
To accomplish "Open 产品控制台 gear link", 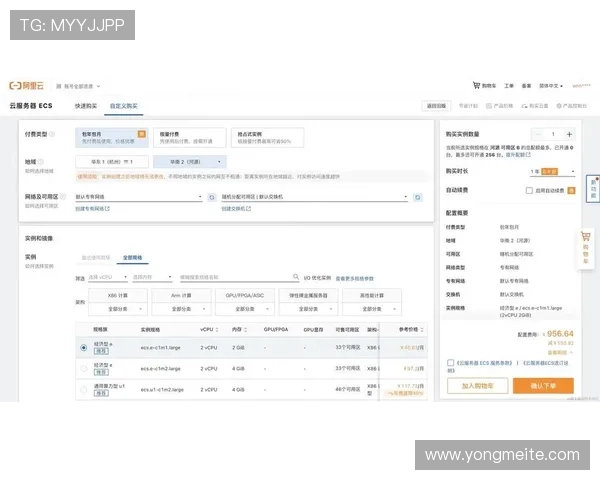I will point(571,106).
